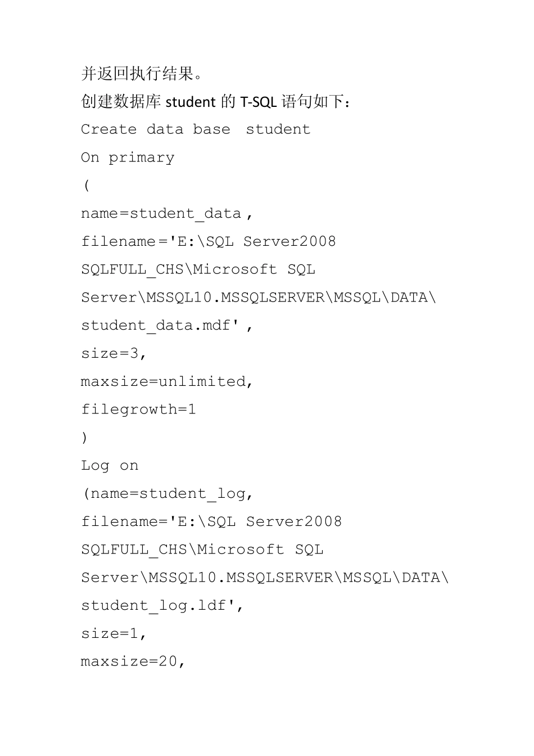Click the 'filegrowth=1' line
This screenshot has height=756, width=534.
(138, 409)
